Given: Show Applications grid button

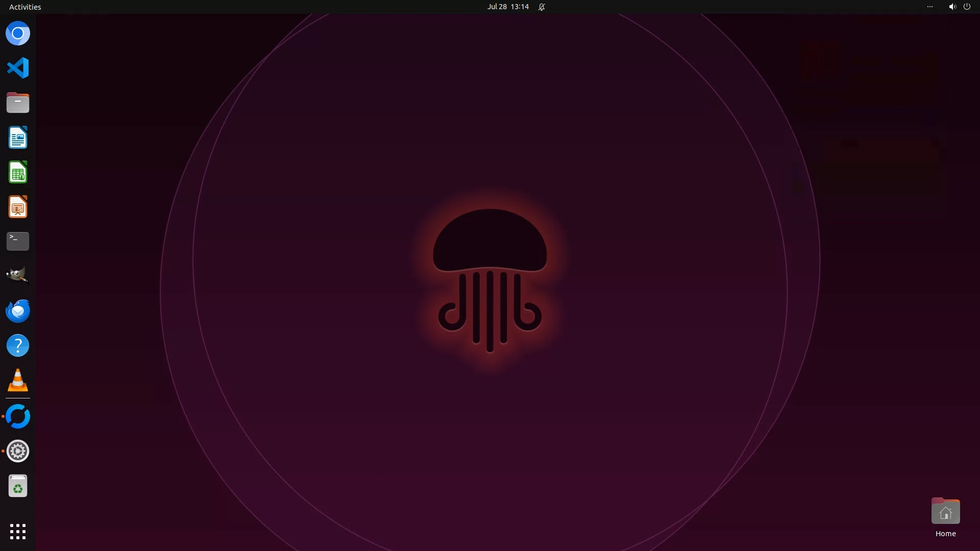Looking at the screenshot, I should pyautogui.click(x=18, y=532).
